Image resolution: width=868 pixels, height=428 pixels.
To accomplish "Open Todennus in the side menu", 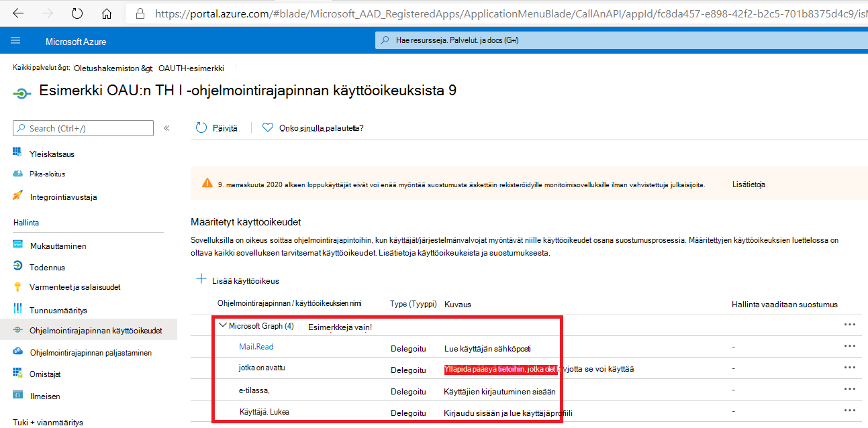I will pyautogui.click(x=47, y=268).
